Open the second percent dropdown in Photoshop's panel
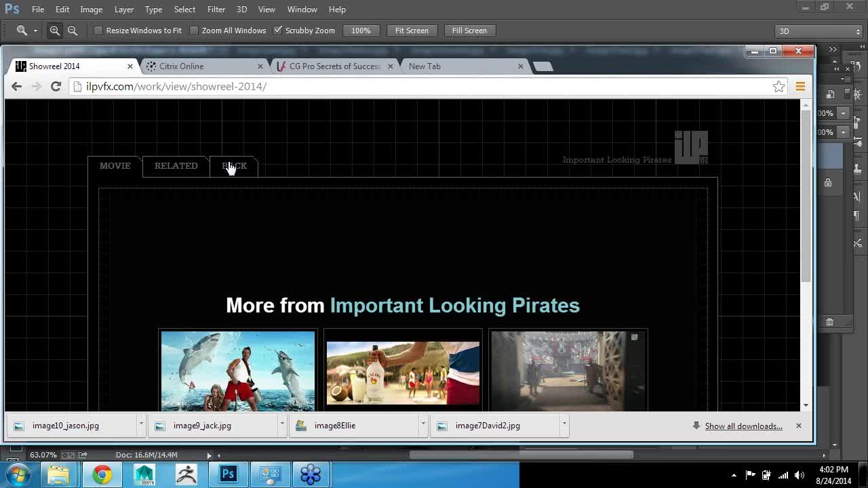The height and width of the screenshot is (488, 868). click(844, 132)
